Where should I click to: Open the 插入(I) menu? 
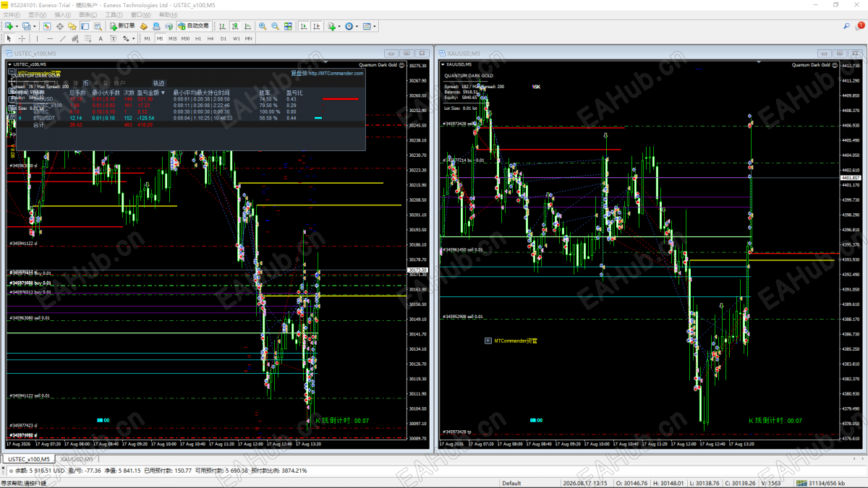[x=63, y=14]
